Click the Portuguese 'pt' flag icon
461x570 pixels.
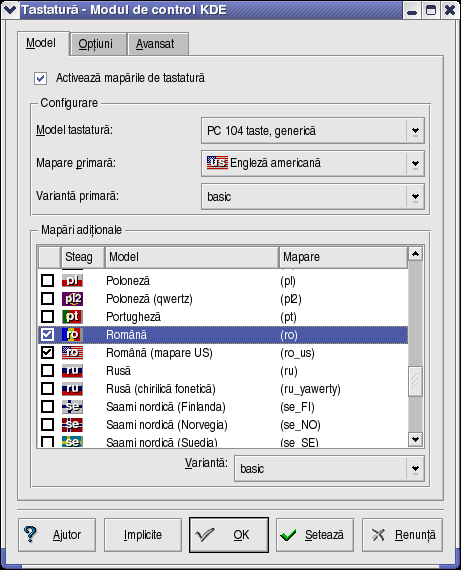point(72,316)
